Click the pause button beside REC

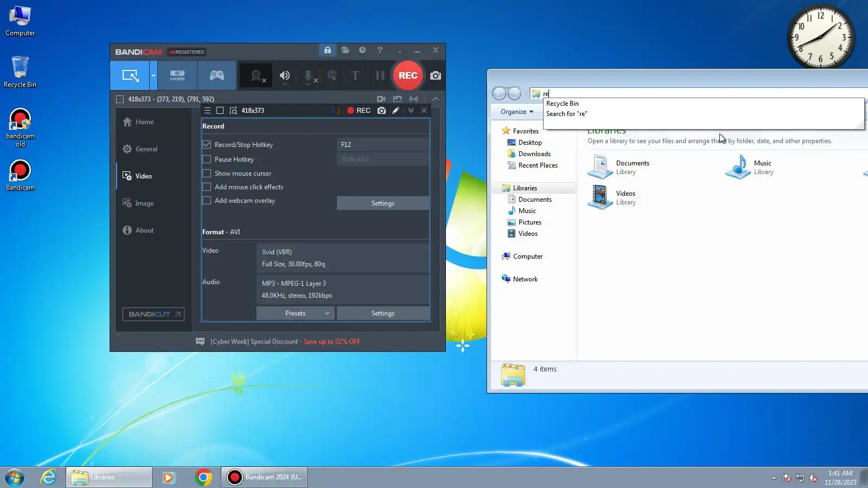coord(380,76)
